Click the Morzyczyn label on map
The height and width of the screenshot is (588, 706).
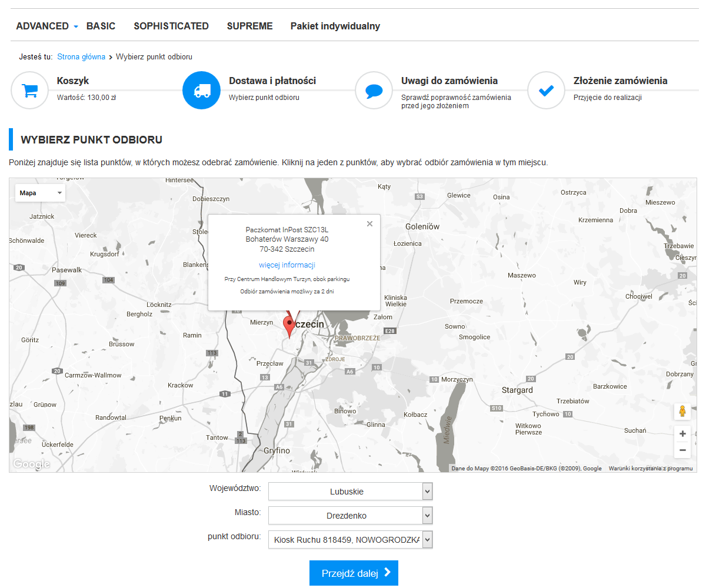(x=457, y=380)
